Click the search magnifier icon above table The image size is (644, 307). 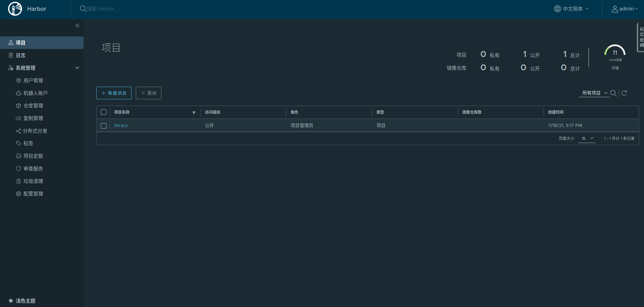[x=613, y=93]
